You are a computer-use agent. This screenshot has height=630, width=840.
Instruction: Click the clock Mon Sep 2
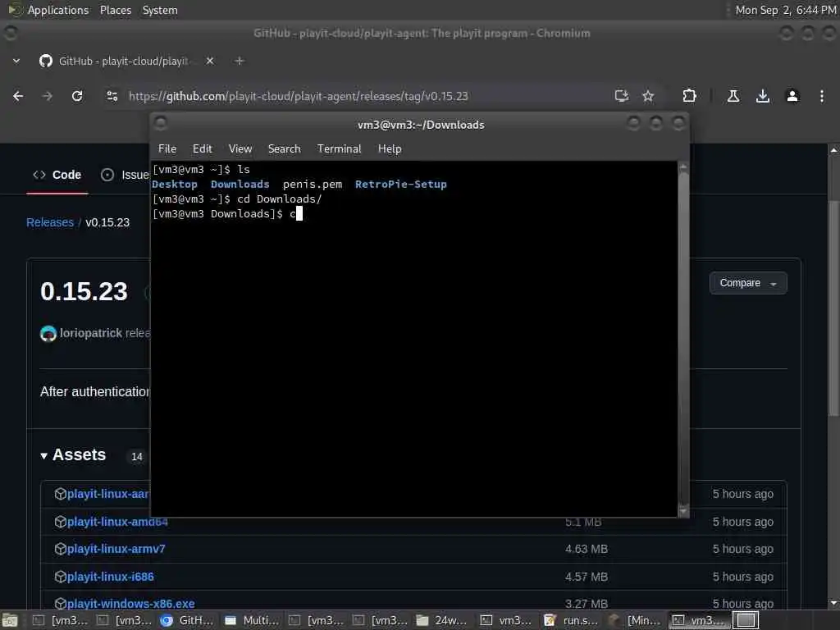click(785, 10)
